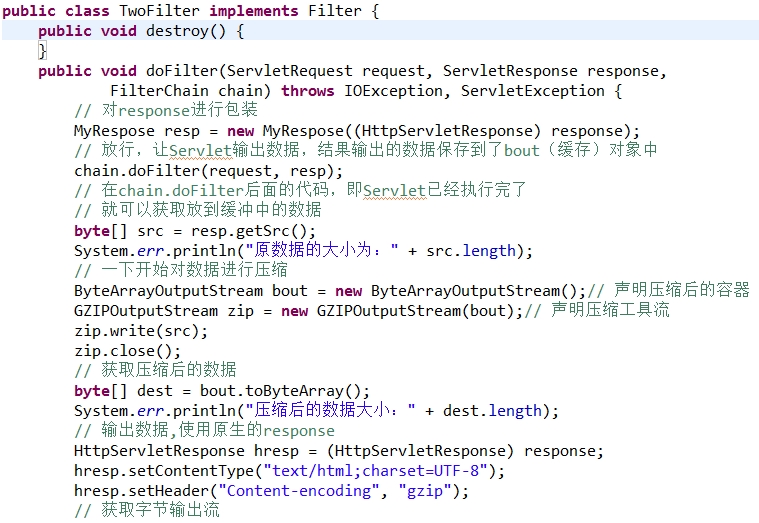Click the comment '// 获取压缩后的数据'

[x=155, y=370]
